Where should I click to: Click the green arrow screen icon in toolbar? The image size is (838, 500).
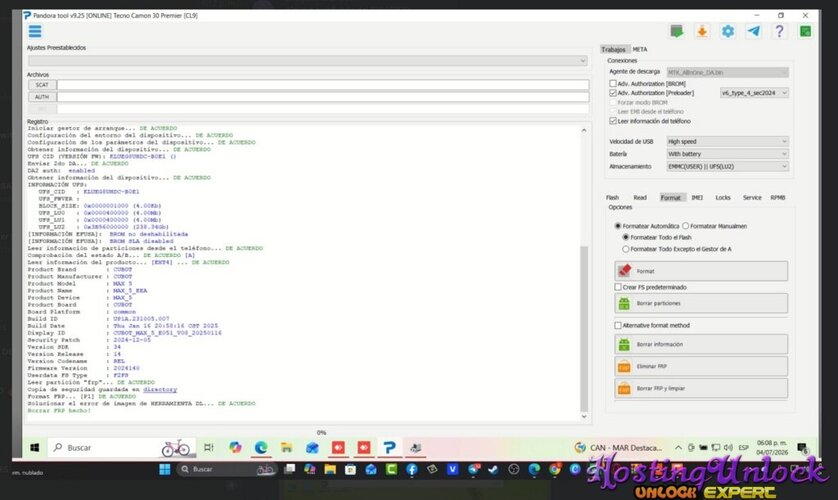point(677,31)
